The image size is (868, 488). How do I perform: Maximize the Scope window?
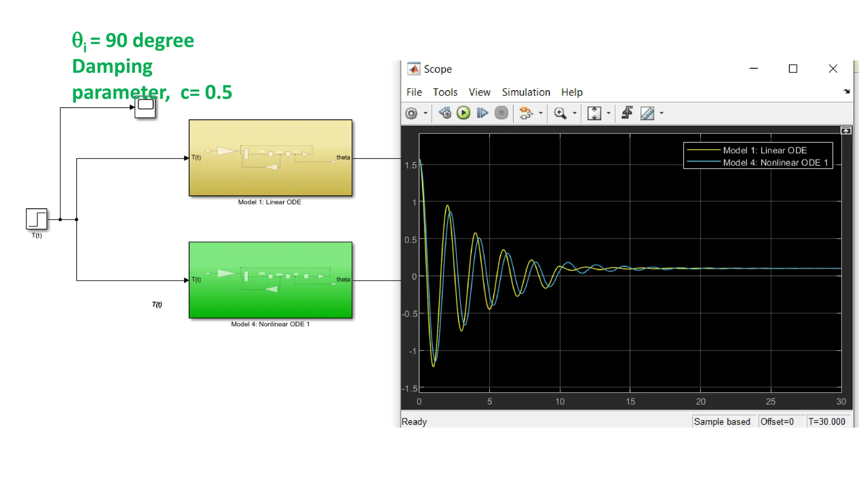click(793, 69)
